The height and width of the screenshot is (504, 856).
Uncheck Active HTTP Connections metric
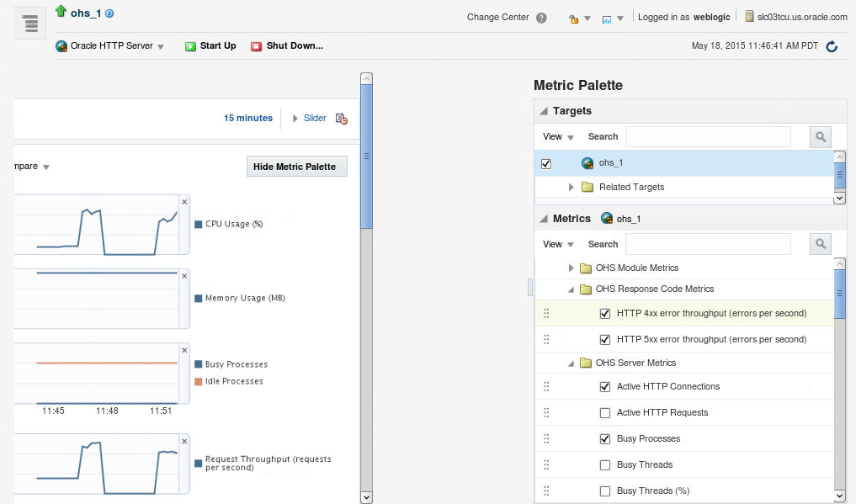pyautogui.click(x=605, y=387)
